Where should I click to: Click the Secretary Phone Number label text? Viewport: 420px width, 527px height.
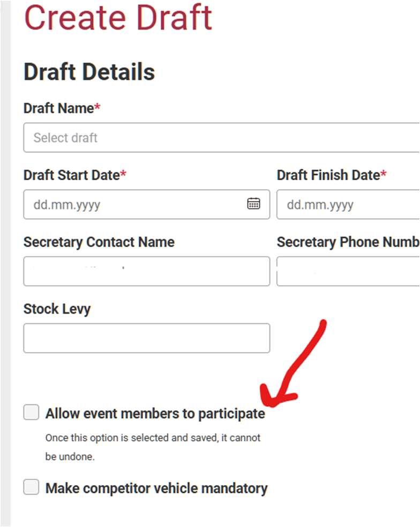tap(347, 242)
